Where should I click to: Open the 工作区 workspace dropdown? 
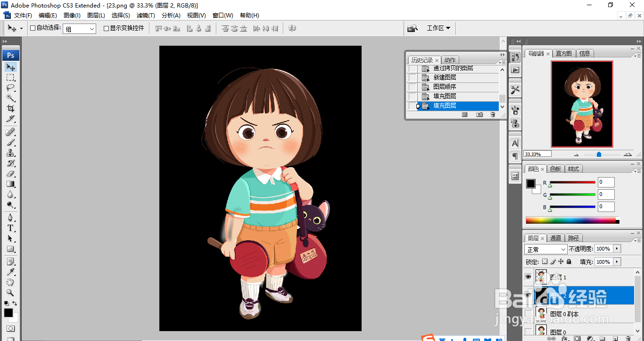coord(438,28)
